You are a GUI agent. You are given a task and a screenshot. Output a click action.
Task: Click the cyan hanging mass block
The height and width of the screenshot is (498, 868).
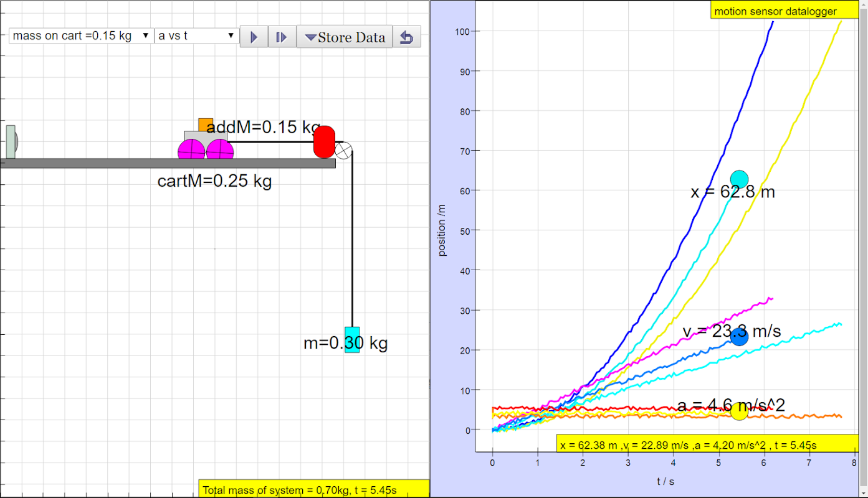click(x=352, y=339)
